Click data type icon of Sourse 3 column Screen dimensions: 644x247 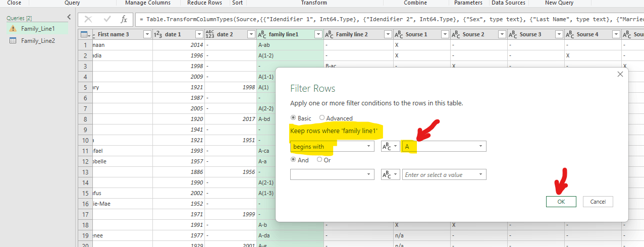coord(513,34)
